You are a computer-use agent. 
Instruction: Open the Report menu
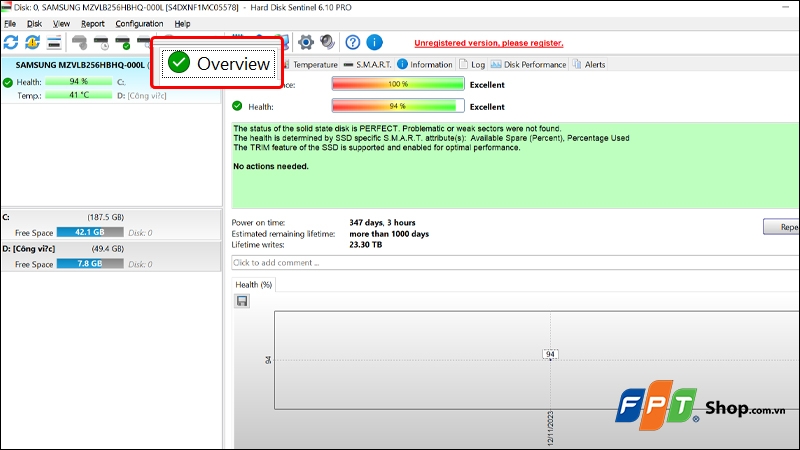point(92,23)
